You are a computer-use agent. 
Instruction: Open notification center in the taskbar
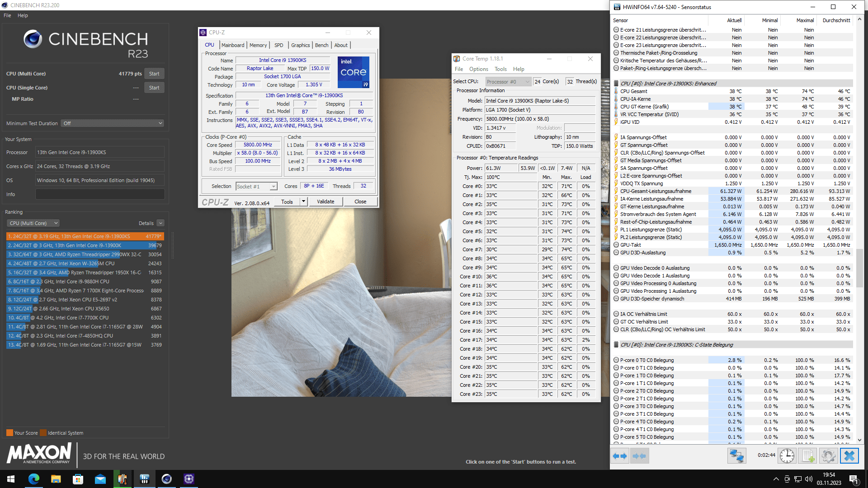click(x=854, y=479)
